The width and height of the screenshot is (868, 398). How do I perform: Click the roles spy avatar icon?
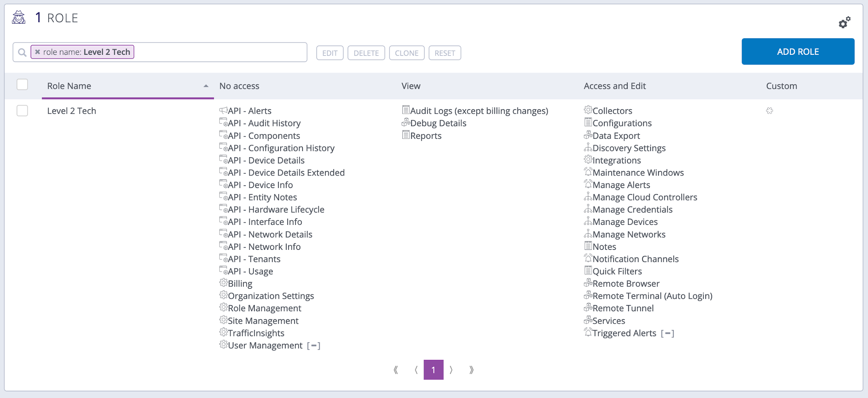coord(19,17)
